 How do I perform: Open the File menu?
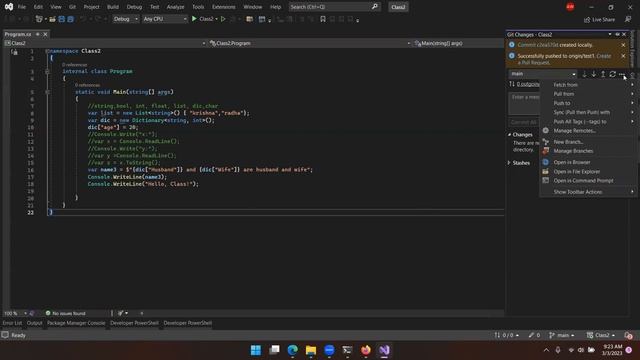tap(22, 7)
